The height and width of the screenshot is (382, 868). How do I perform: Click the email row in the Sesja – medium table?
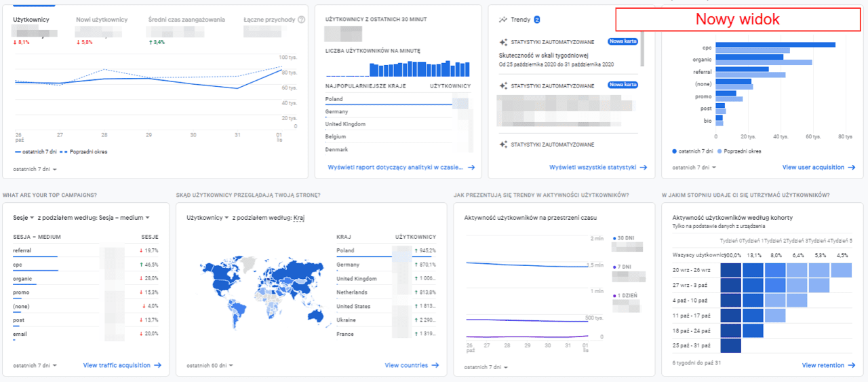pyautogui.click(x=85, y=335)
